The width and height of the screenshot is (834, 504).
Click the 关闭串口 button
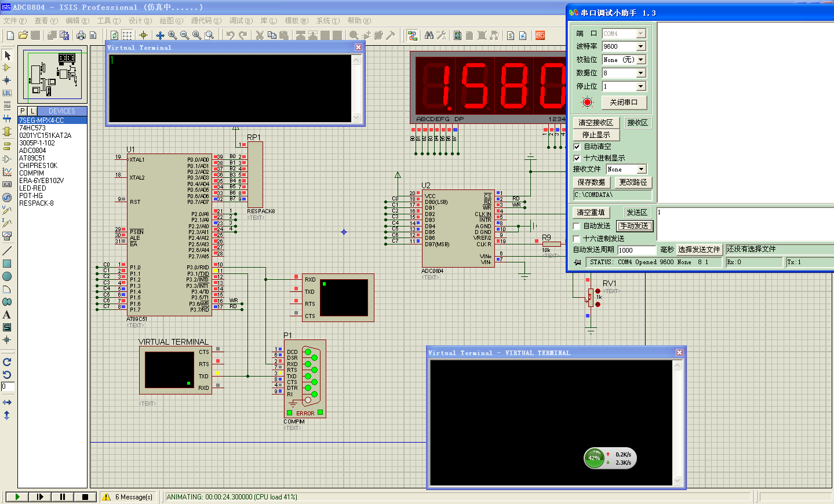(624, 103)
